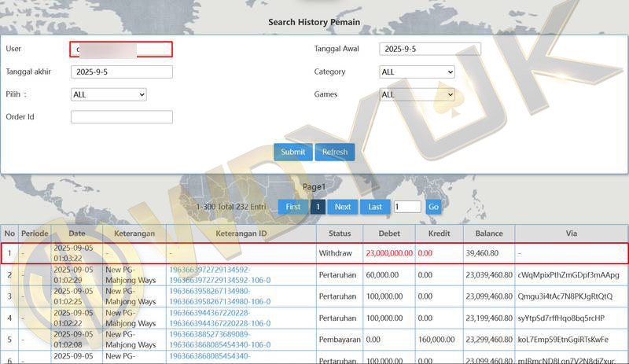
Task: Click the User input field
Action: point(121,50)
